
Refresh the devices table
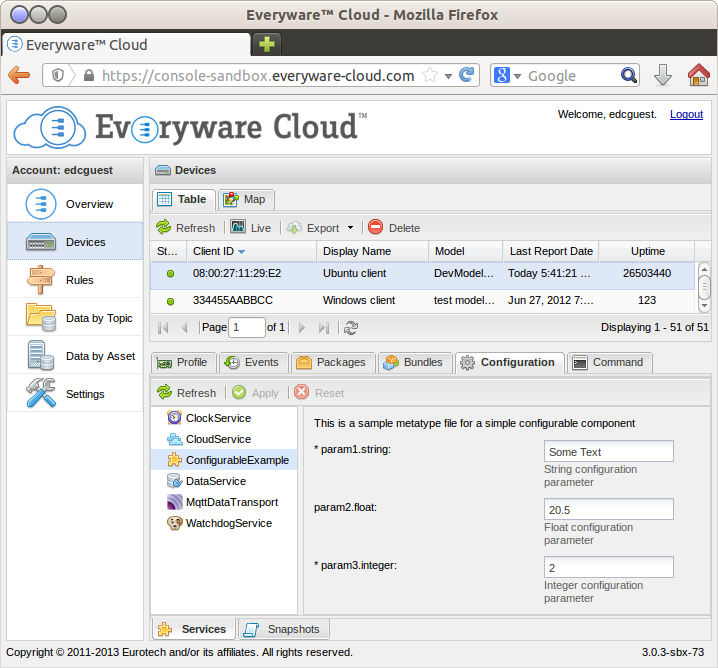186,228
